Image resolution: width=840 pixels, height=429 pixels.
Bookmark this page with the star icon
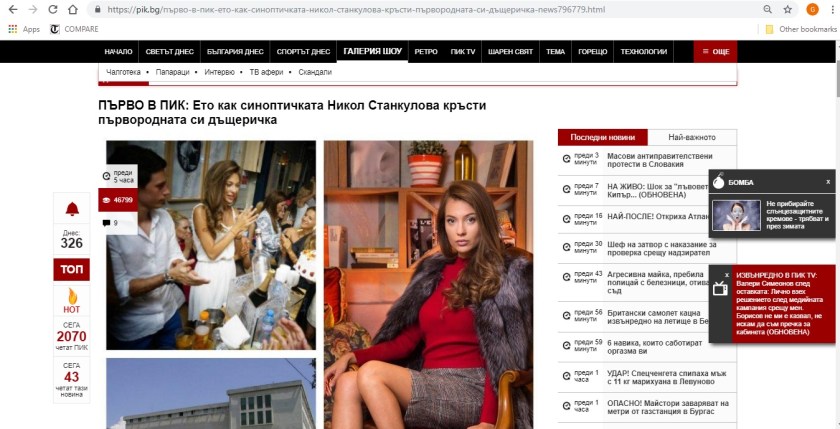point(788,9)
